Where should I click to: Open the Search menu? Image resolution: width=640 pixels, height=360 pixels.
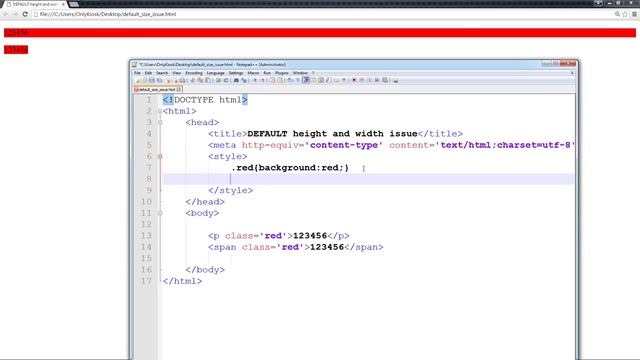pos(162,73)
